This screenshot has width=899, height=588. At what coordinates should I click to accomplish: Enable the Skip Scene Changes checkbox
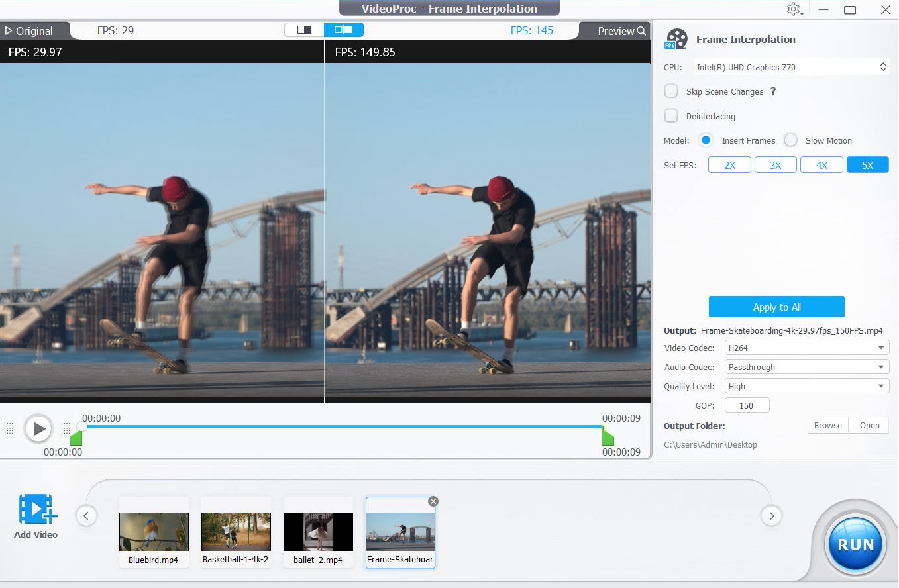pyautogui.click(x=670, y=91)
